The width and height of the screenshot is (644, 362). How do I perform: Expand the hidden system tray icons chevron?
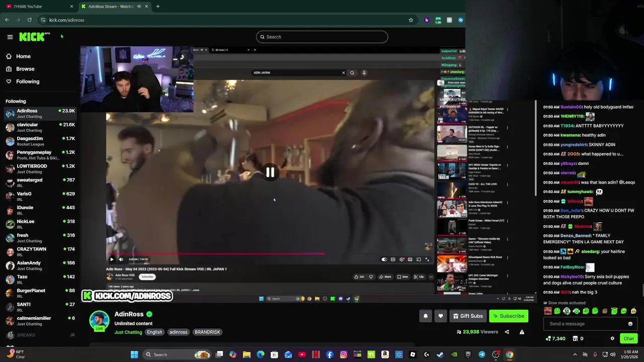tap(575, 354)
